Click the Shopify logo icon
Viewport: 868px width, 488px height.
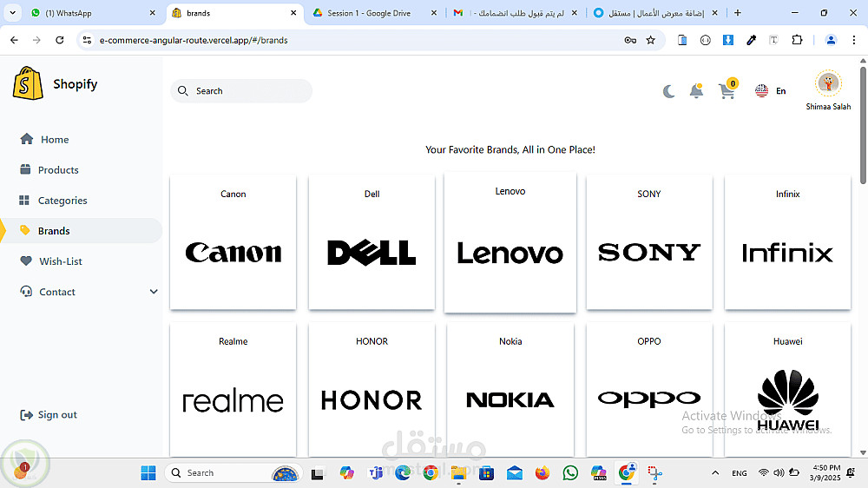(x=28, y=83)
